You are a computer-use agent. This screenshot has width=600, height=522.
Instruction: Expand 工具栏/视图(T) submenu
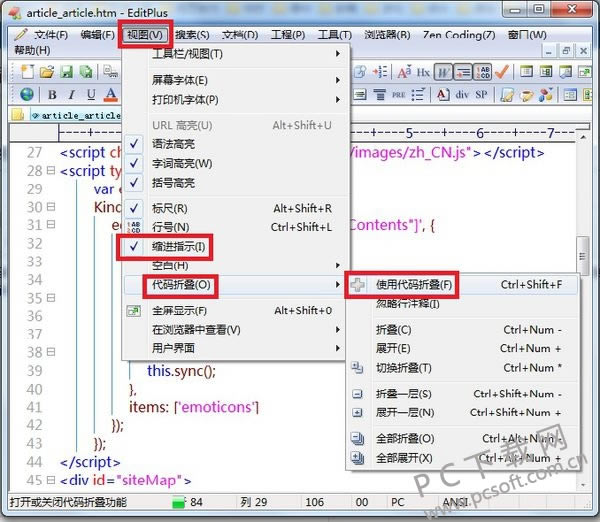click(x=235, y=54)
